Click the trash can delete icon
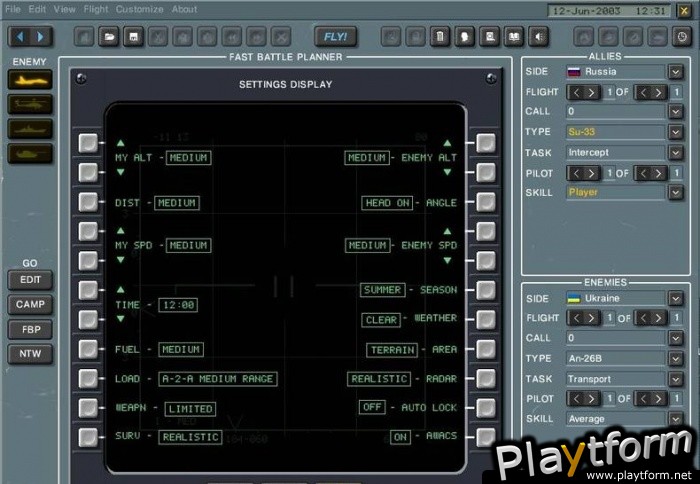Image resolution: width=700 pixels, height=484 pixels. pos(440,37)
